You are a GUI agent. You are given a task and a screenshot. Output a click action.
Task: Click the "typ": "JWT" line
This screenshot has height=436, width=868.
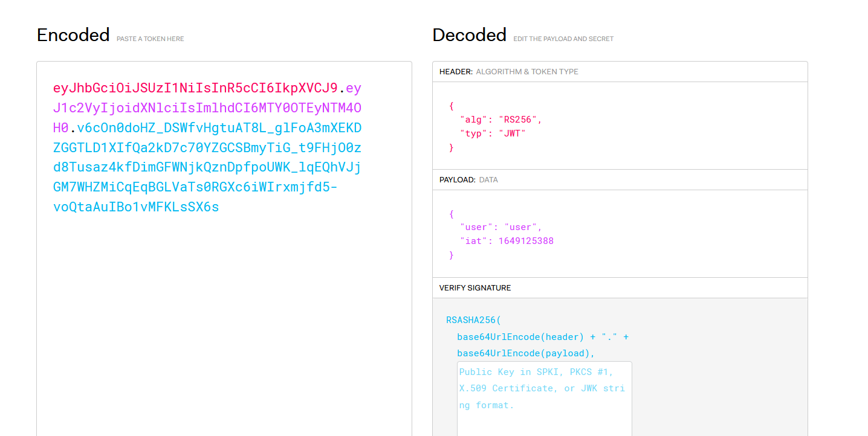493,133
